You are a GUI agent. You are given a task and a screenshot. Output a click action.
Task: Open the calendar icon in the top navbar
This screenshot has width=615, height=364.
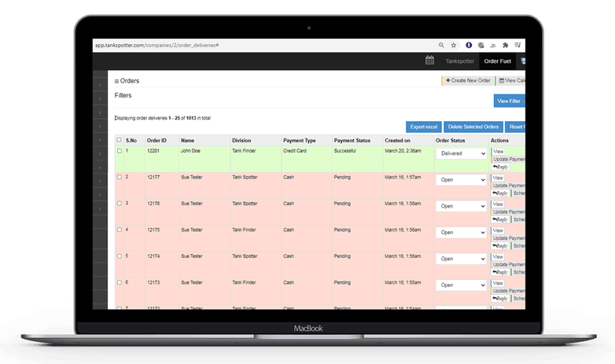pos(430,61)
